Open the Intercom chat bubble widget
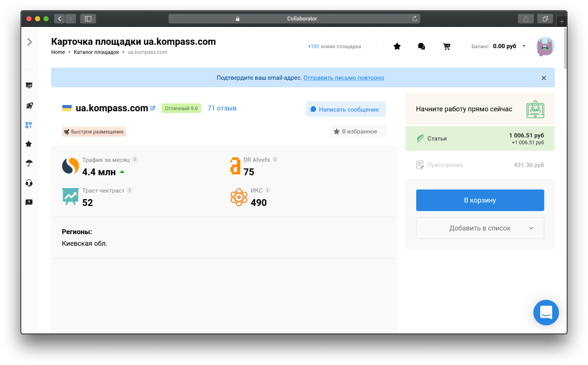Viewport: 588px width, 365px height. click(x=546, y=313)
